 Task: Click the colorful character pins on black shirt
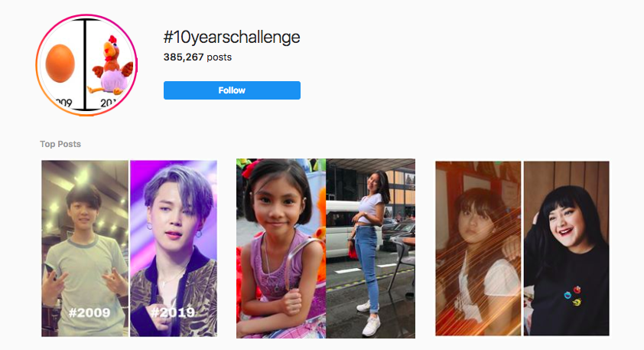(x=573, y=296)
